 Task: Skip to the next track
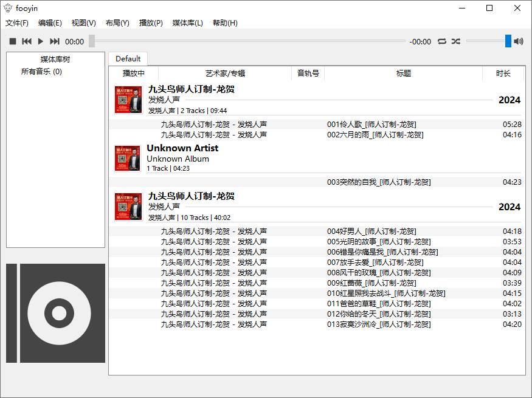pyautogui.click(x=55, y=41)
